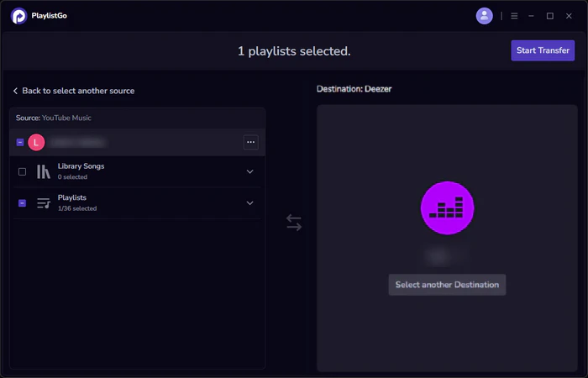Click the 'Destination: Deezer' label

click(354, 89)
